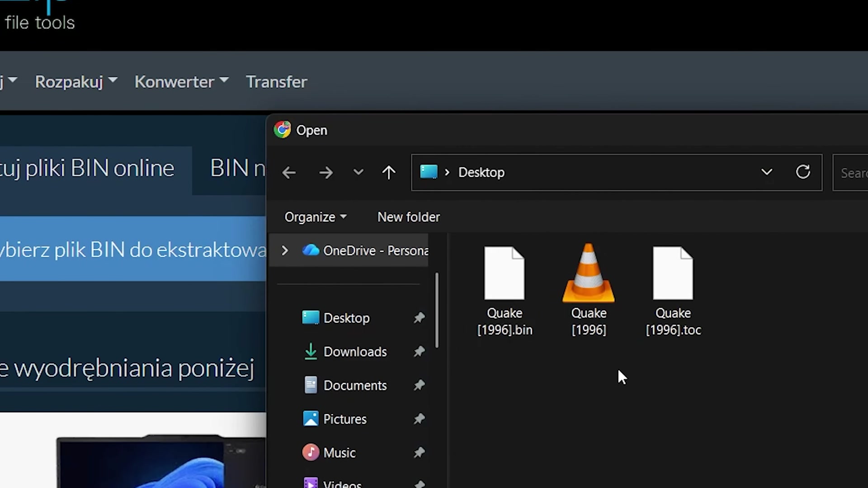Open Downloads in the sidebar
868x488 pixels.
point(355,352)
